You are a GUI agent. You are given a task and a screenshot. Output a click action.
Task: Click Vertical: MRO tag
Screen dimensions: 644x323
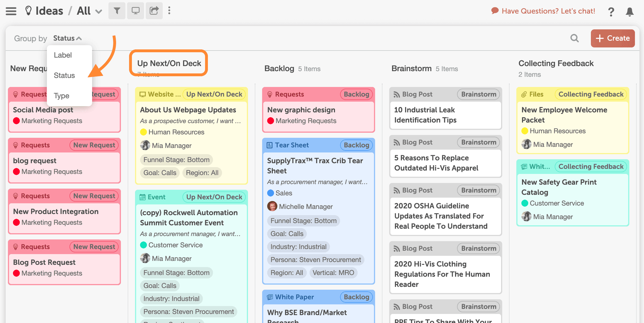pyautogui.click(x=333, y=273)
